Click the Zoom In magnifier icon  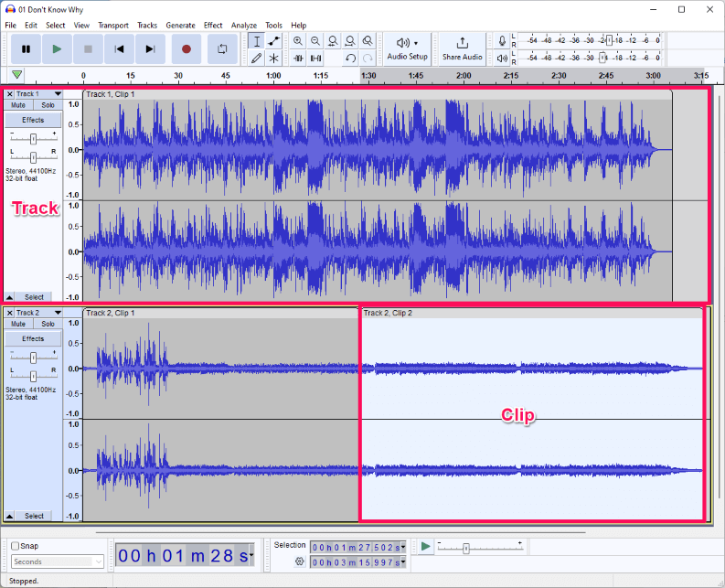point(298,41)
